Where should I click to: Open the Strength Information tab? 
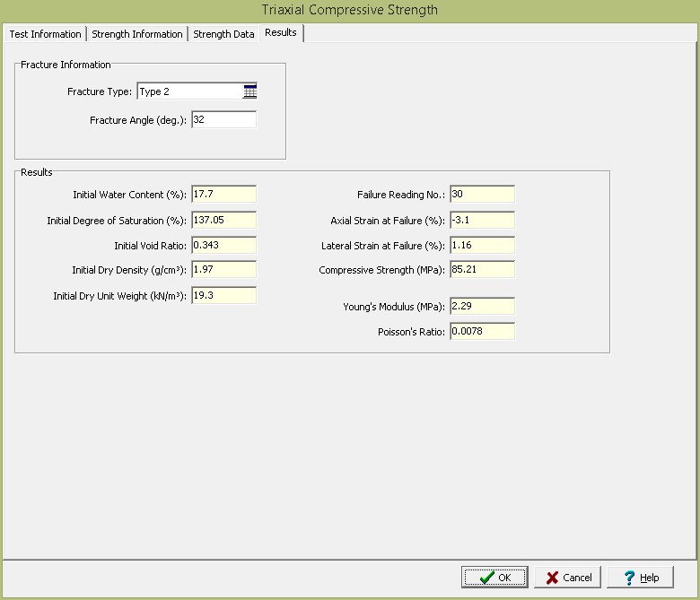click(x=137, y=34)
